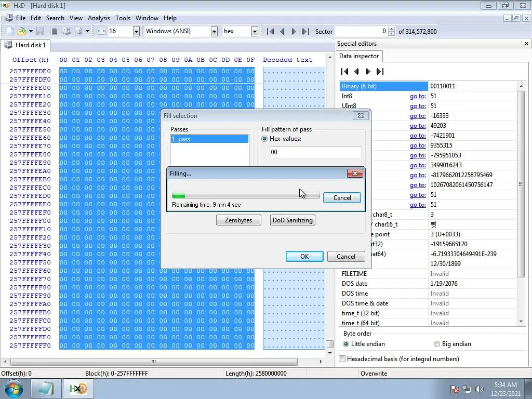Viewport: 532px width, 399px height.
Task: Go to next sector in toolbar
Action: (x=294, y=32)
